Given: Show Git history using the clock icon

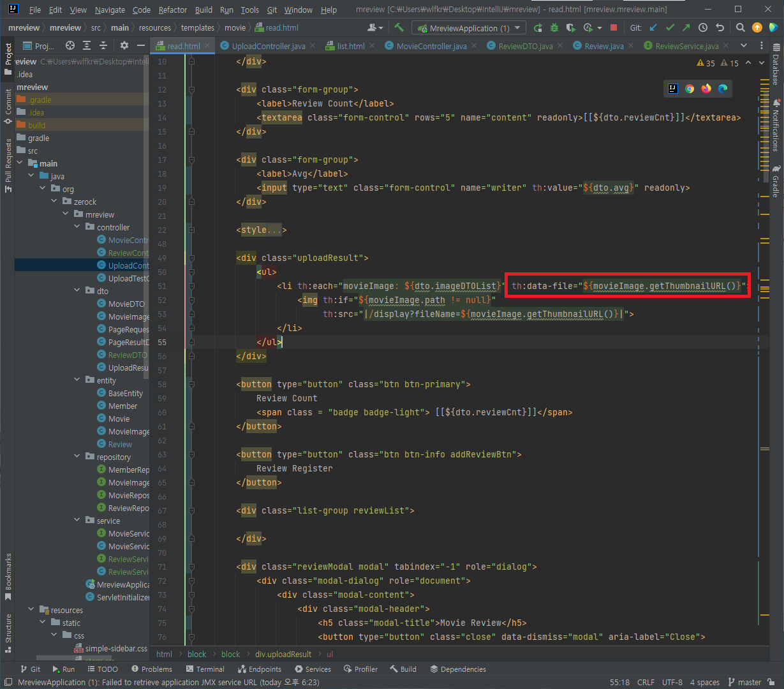Looking at the screenshot, I should (703, 28).
